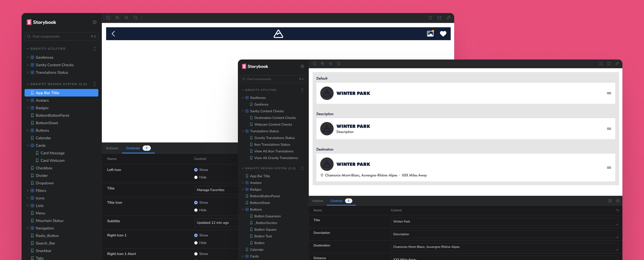Viewport: 644px width, 260px height.
Task: Click the image gallery icon with alert dot
Action: (x=430, y=33)
